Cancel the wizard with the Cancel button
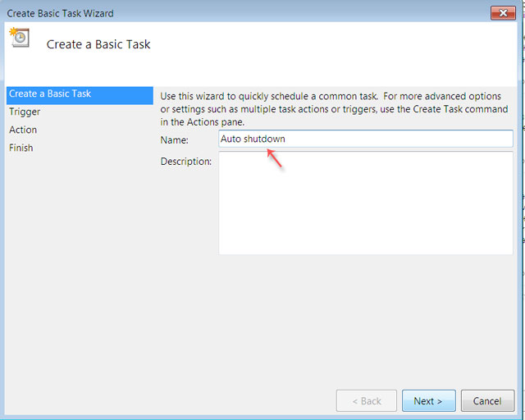The width and height of the screenshot is (525, 420). 487,401
